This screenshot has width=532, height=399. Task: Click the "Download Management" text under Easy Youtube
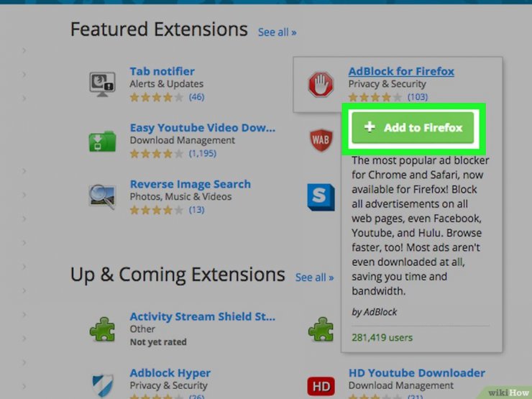coord(182,140)
